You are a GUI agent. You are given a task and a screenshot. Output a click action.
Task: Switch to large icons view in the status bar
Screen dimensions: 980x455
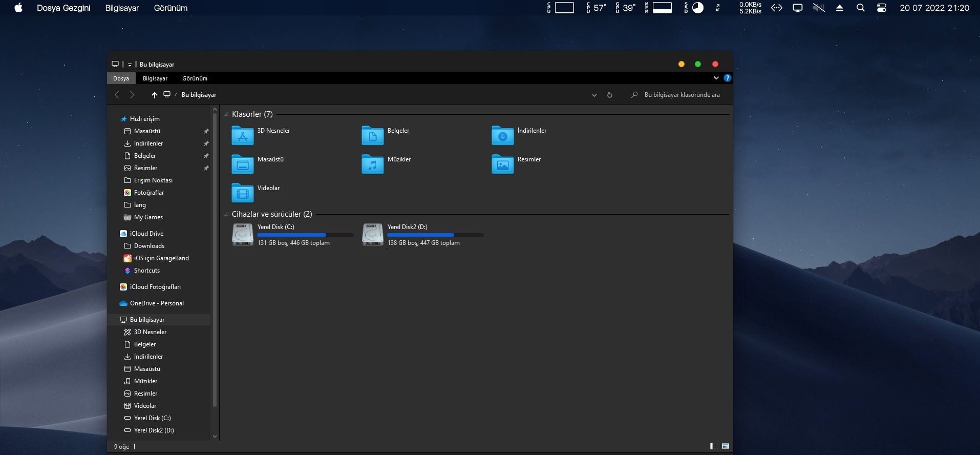[x=726, y=446]
